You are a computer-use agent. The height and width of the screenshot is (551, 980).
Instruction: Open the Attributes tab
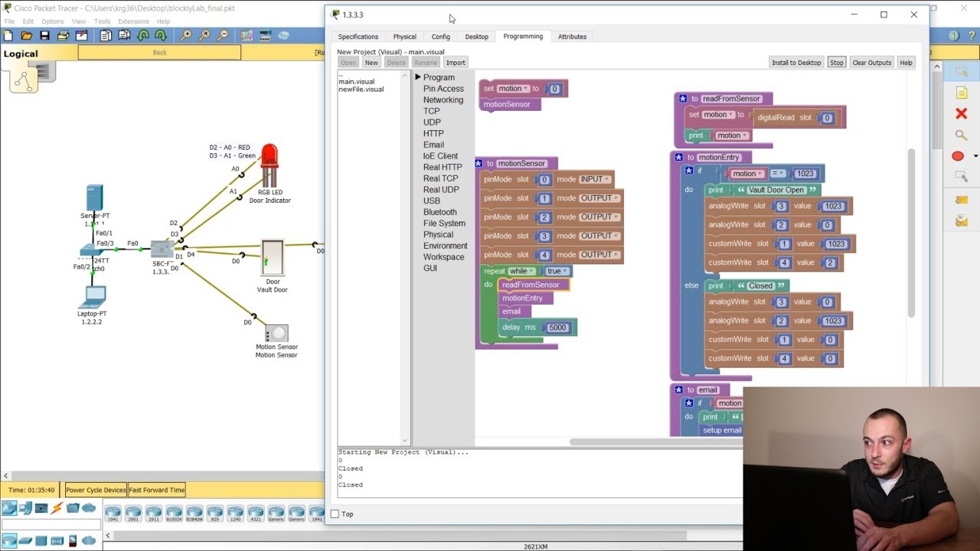pos(572,37)
